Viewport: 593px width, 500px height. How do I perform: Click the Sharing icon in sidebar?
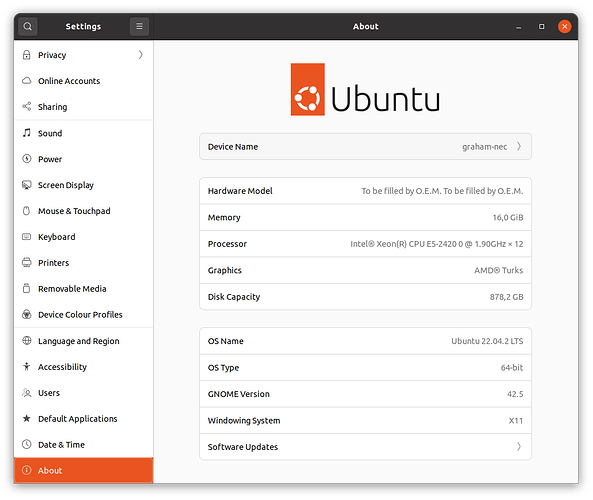point(26,107)
